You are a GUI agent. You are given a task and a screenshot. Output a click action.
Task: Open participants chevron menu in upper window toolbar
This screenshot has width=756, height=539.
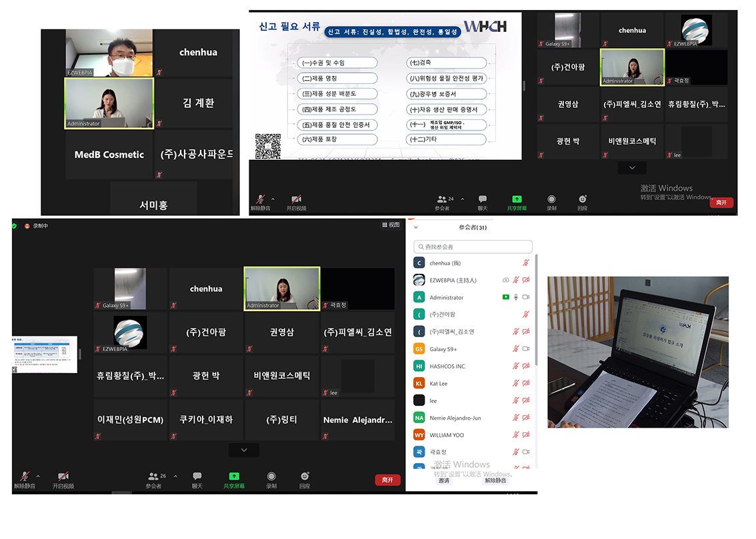[463, 199]
